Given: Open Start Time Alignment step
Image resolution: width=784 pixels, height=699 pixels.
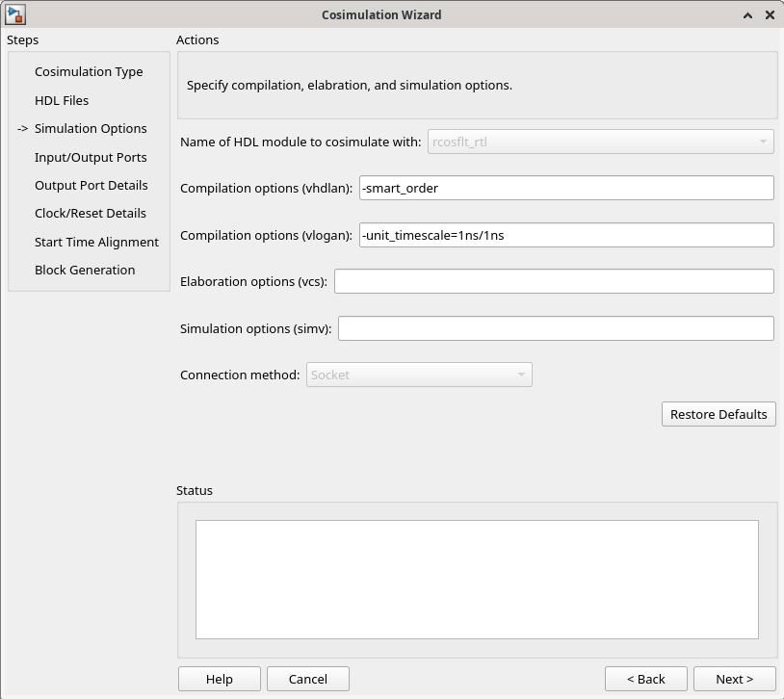Looking at the screenshot, I should point(96,242).
